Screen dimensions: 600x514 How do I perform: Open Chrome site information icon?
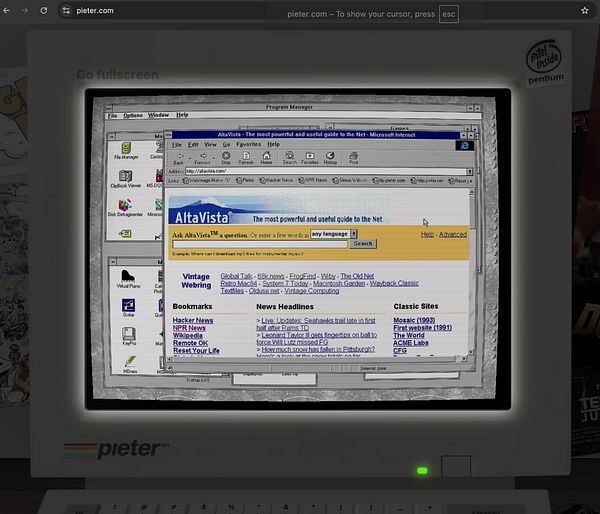(x=66, y=10)
